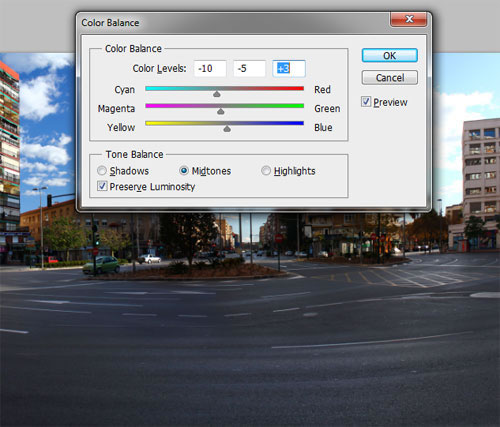
Task: Click the Color Balance title bar
Action: [x=233, y=23]
